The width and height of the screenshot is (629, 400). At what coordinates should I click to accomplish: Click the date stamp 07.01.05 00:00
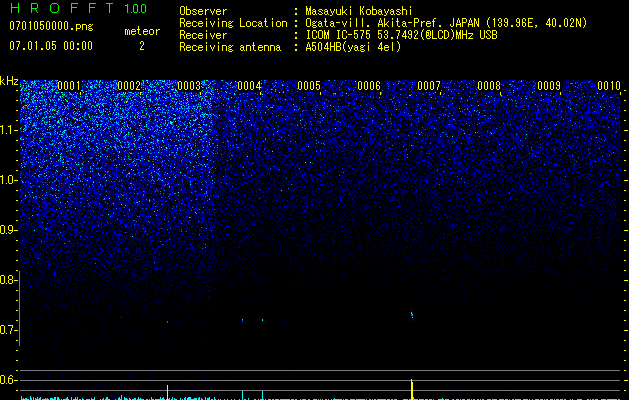click(51, 46)
